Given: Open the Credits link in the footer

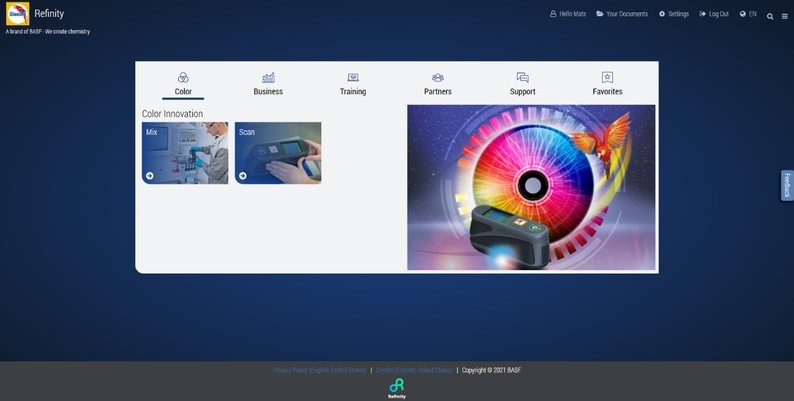Looking at the screenshot, I should (414, 370).
